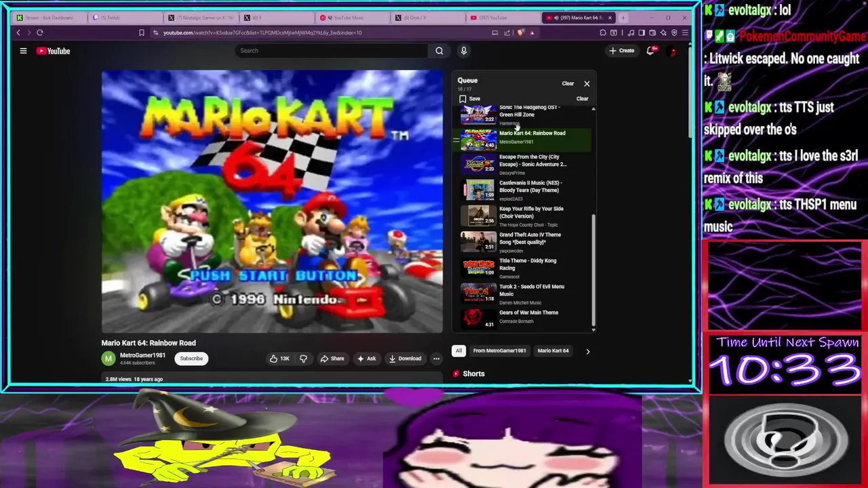
Task: Click the Share button
Action: pos(332,359)
